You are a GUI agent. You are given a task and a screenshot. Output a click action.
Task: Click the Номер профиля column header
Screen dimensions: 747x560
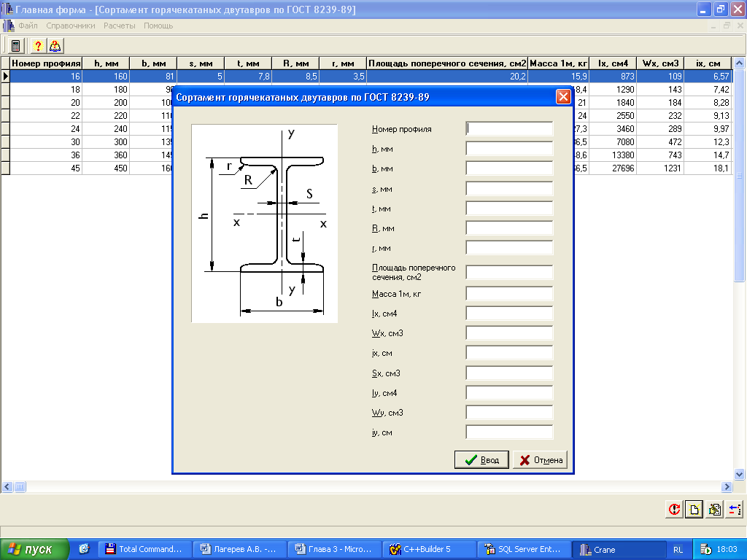pyautogui.click(x=46, y=63)
